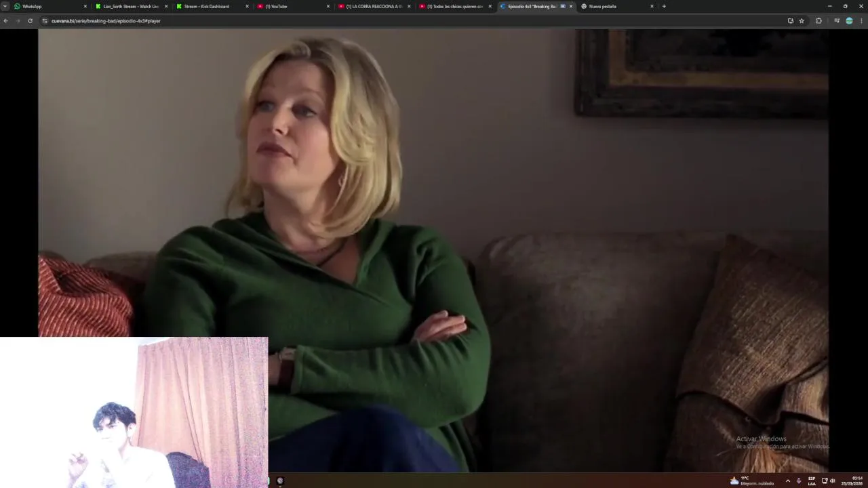Switch to the Lian_Sorth Stream Kick tab
Viewport: 868px width, 488px height.
coord(131,6)
